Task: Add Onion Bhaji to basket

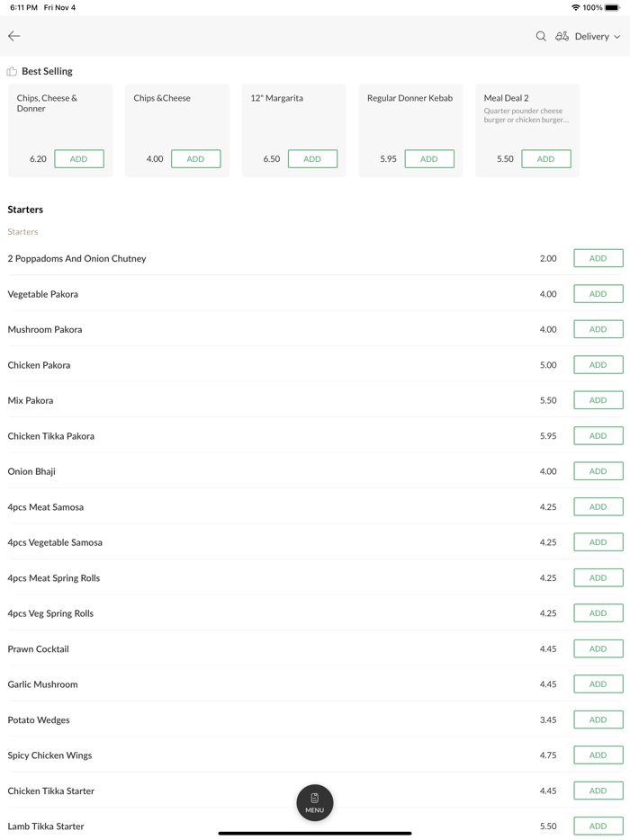Action: pyautogui.click(x=598, y=471)
